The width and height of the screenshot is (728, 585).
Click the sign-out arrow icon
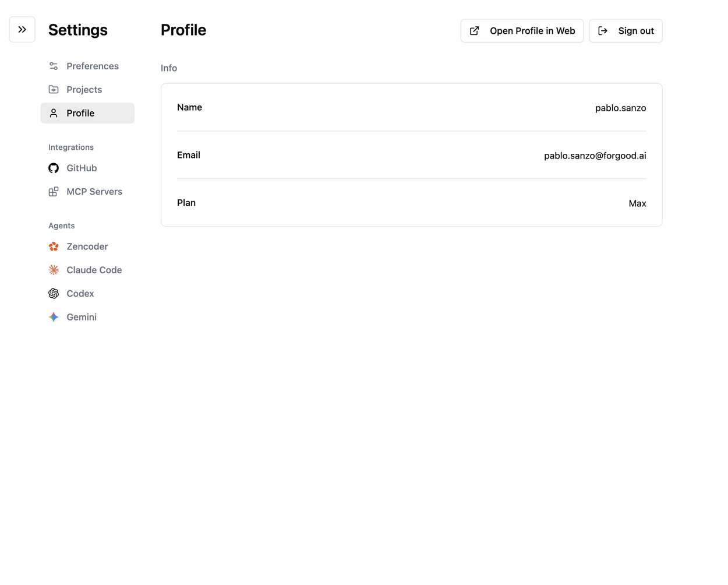click(x=603, y=30)
